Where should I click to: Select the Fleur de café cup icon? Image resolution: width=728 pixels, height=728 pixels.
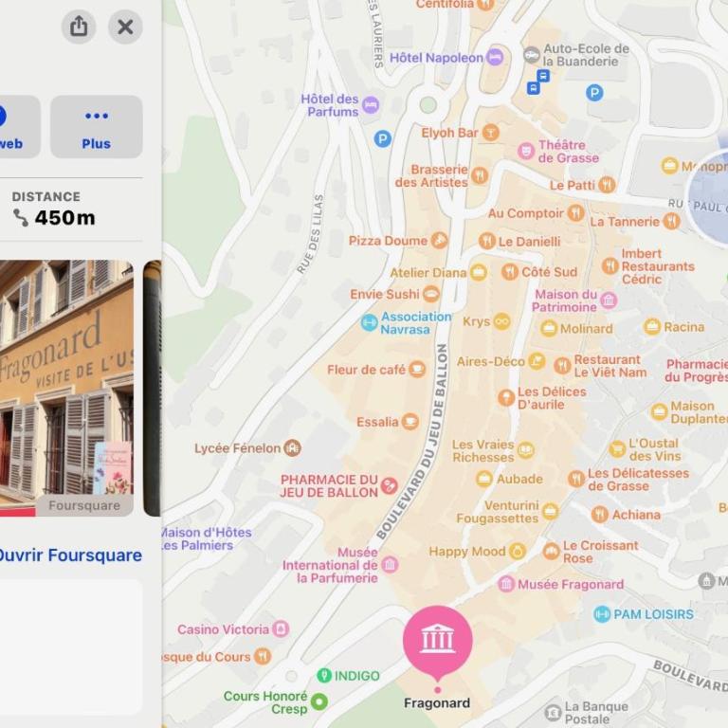[417, 370]
